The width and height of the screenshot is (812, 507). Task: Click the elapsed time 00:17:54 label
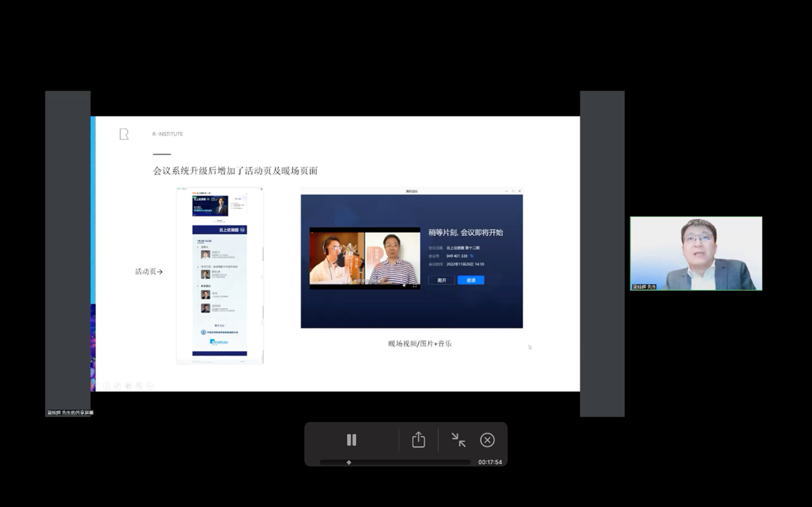490,462
